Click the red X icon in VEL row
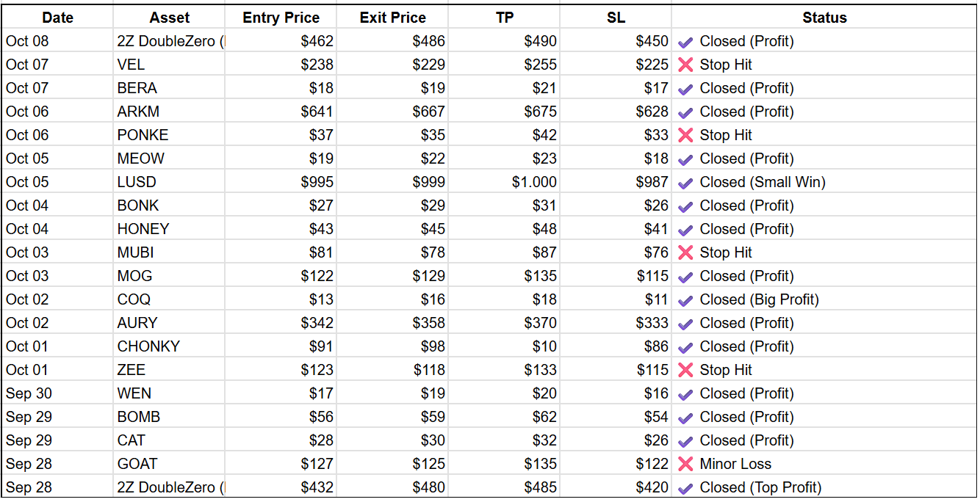 tap(685, 65)
